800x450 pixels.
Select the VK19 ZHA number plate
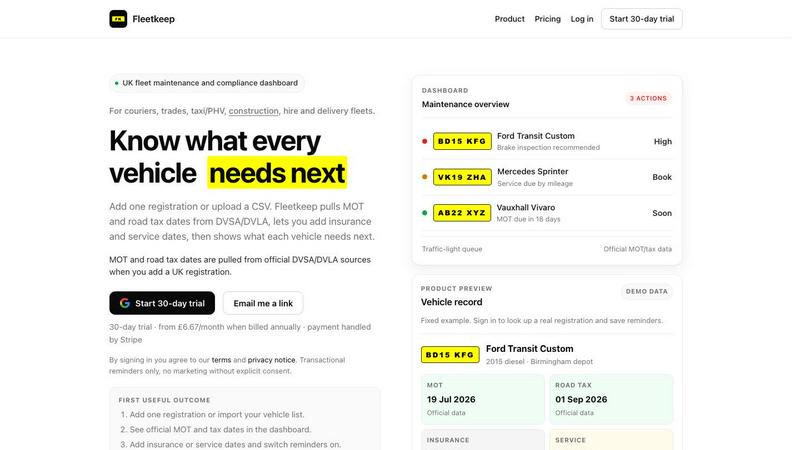click(x=462, y=177)
